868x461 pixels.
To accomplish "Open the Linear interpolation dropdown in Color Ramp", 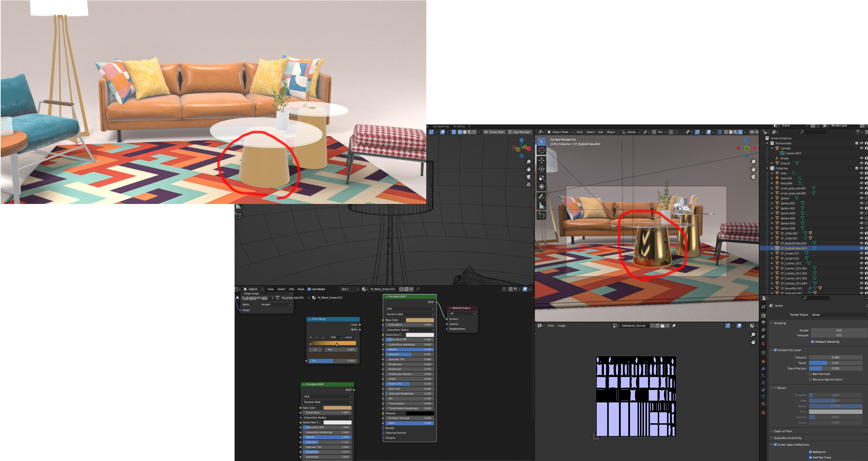I will [x=350, y=337].
